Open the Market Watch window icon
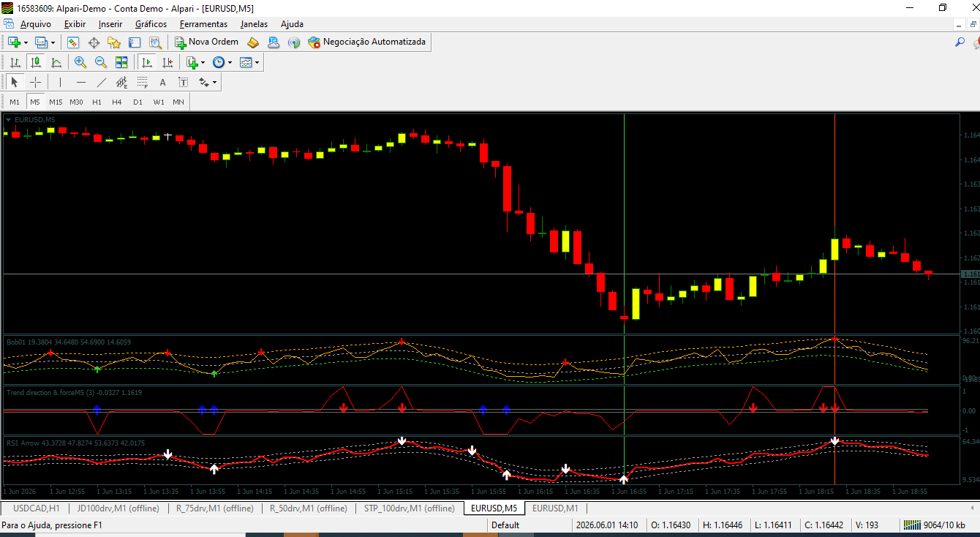Image resolution: width=980 pixels, height=537 pixels. click(73, 42)
